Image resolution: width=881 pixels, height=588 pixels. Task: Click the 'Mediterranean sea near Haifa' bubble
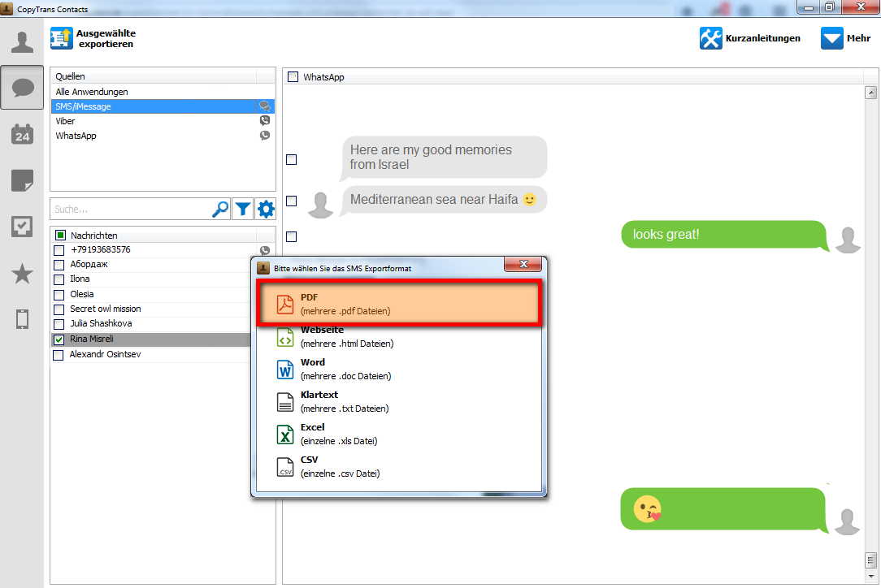(443, 200)
